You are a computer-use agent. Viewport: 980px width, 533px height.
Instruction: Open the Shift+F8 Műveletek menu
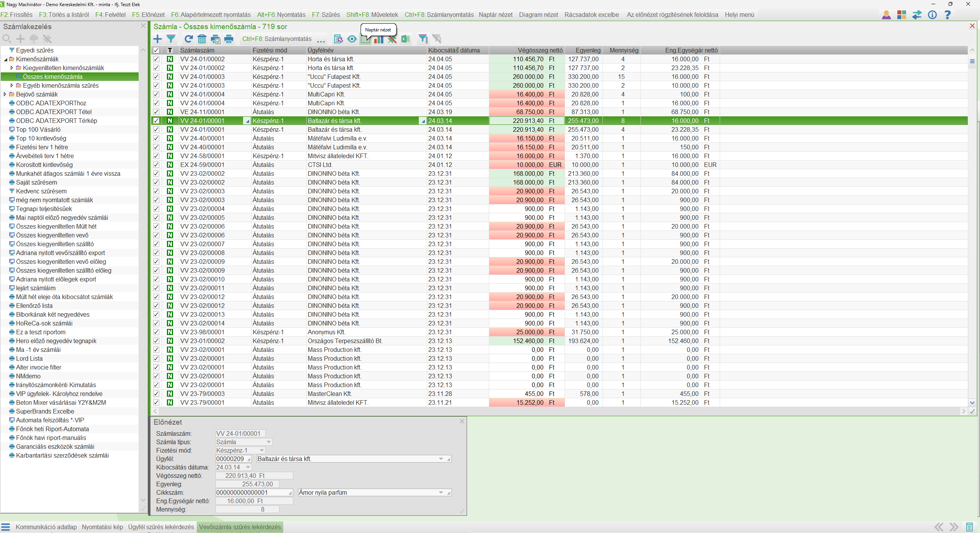click(x=372, y=15)
